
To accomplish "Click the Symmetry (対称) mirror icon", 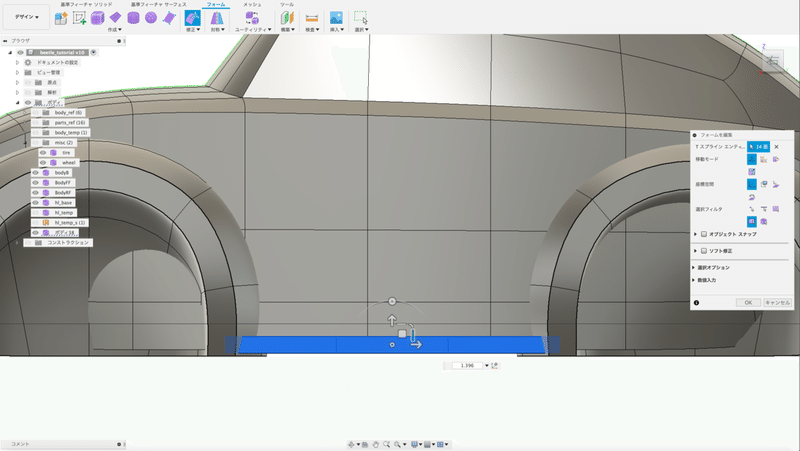I will pyautogui.click(x=217, y=18).
